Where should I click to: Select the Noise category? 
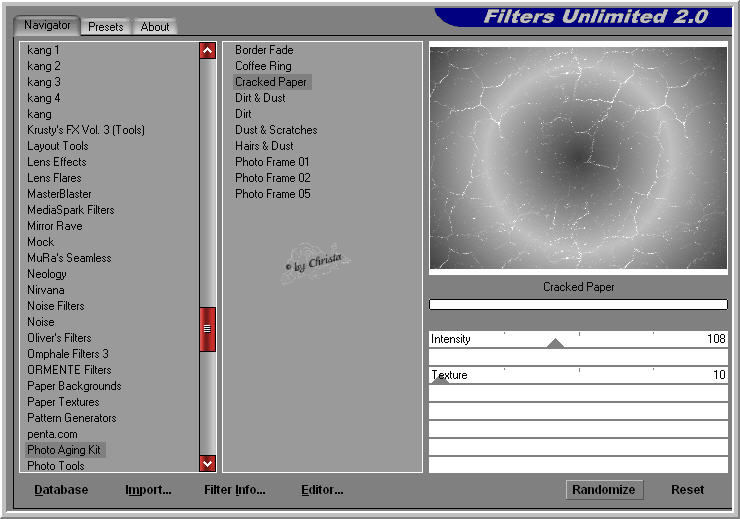point(41,323)
